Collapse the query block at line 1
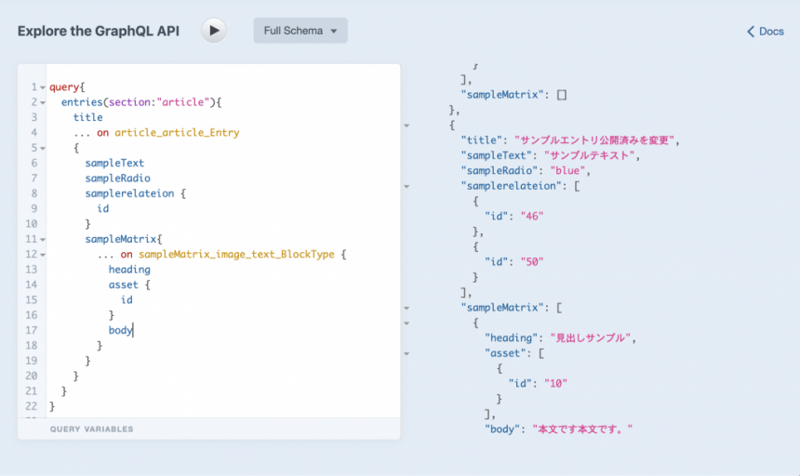The width and height of the screenshot is (800, 476). (x=42, y=88)
